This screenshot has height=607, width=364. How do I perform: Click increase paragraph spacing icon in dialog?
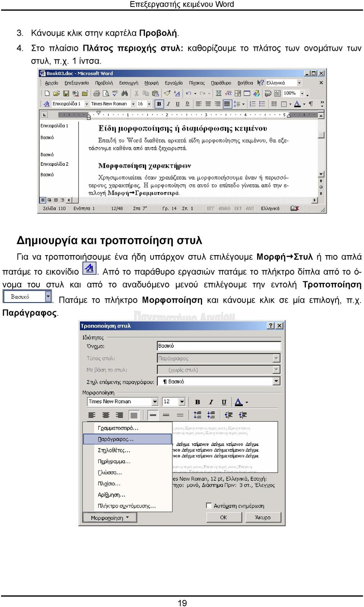pyautogui.click(x=198, y=415)
